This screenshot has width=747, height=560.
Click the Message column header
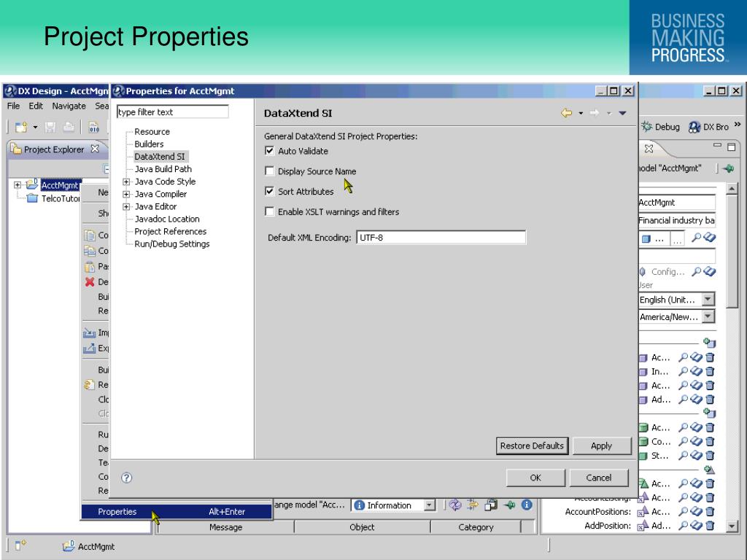(226, 527)
